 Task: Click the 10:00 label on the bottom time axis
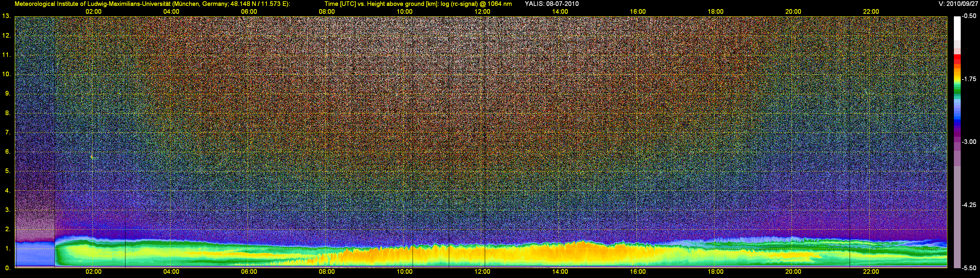[x=404, y=272]
